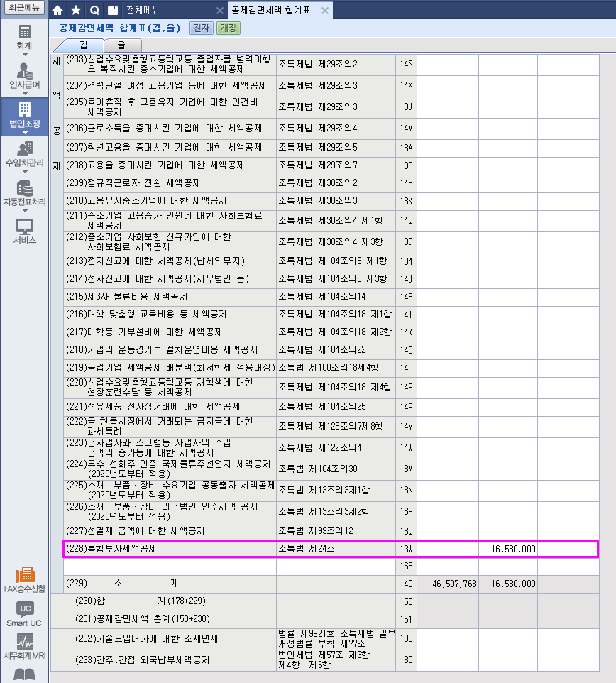Open 세무회계MRI icon
616x683 pixels.
pyautogui.click(x=24, y=647)
